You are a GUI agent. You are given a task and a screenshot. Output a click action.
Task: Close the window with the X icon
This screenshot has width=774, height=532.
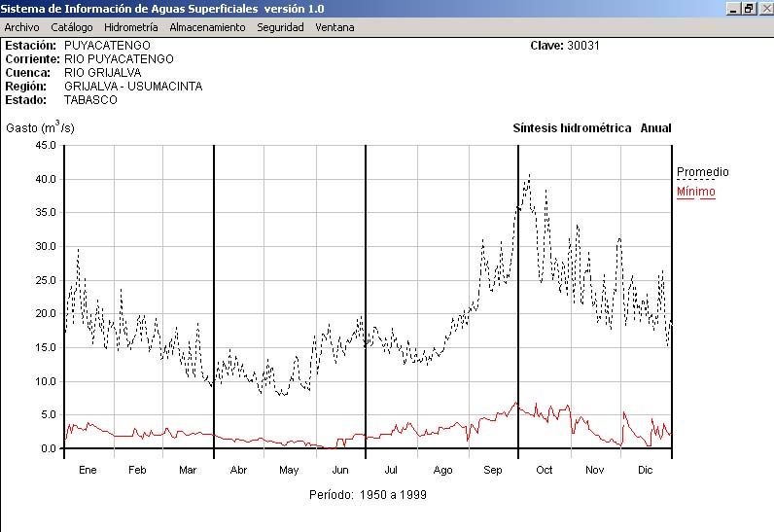[x=764, y=8]
